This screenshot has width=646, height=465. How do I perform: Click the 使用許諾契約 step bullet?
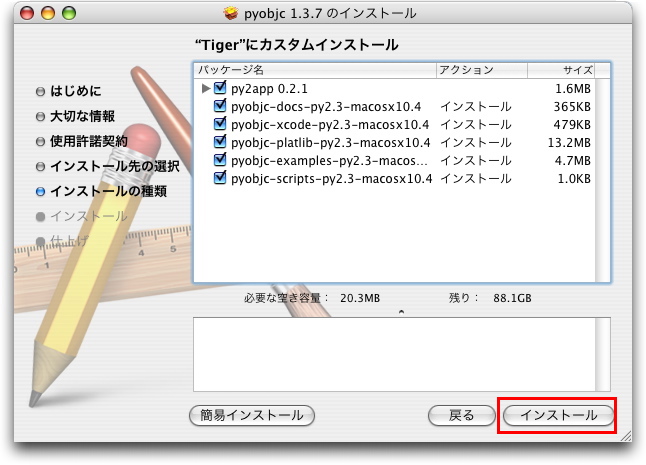pyautogui.click(x=40, y=141)
